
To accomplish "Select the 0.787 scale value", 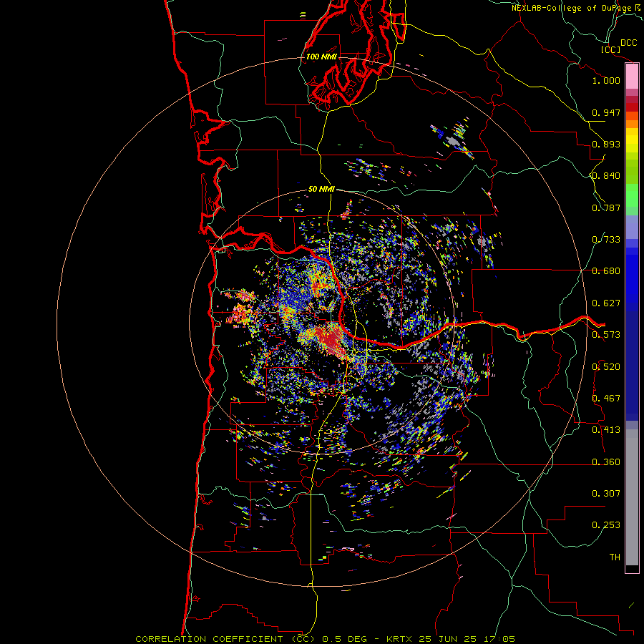I will (606, 208).
